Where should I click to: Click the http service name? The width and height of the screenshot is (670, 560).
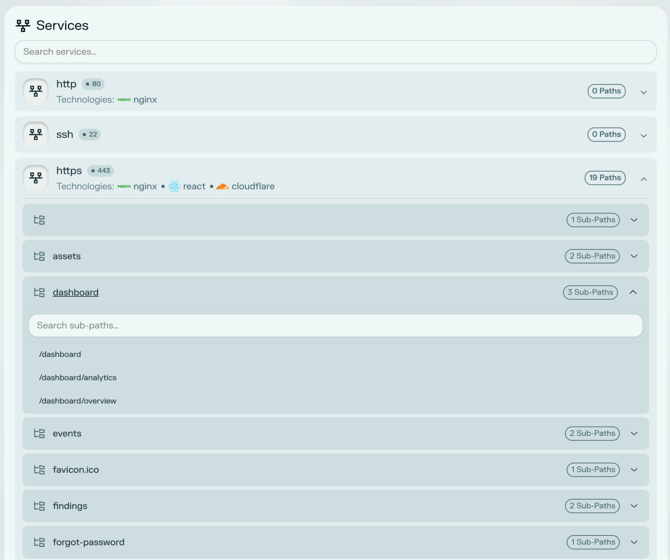click(66, 84)
